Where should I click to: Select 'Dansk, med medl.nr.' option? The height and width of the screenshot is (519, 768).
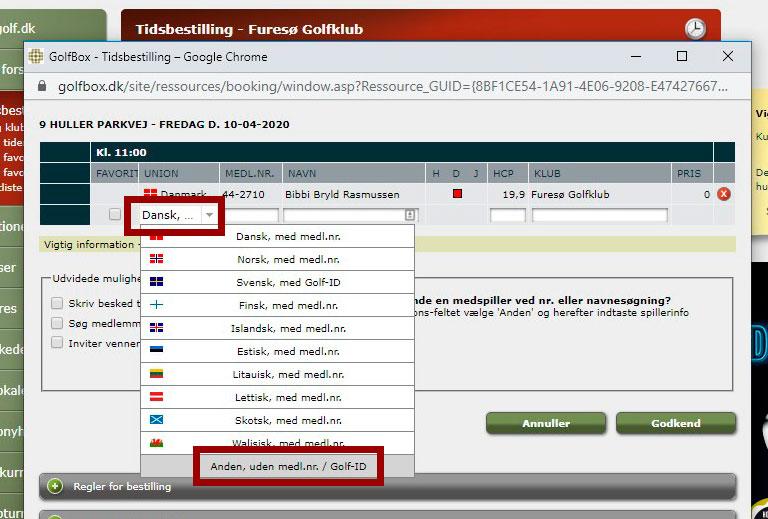pyautogui.click(x=277, y=236)
